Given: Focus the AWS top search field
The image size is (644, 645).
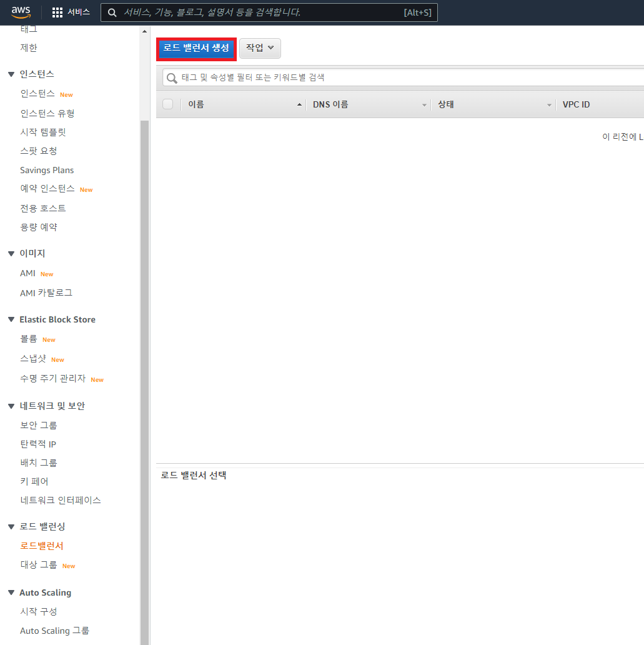Looking at the screenshot, I should (x=269, y=12).
